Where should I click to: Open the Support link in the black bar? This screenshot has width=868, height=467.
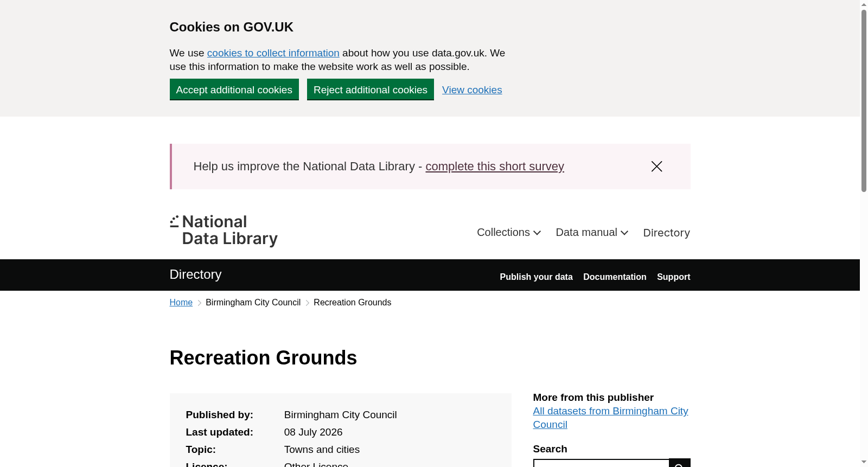[673, 277]
